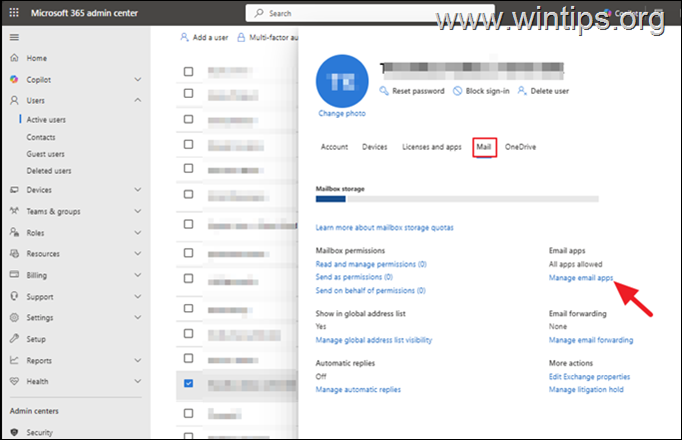
Task: Click the Reset password key icon
Action: tap(384, 90)
